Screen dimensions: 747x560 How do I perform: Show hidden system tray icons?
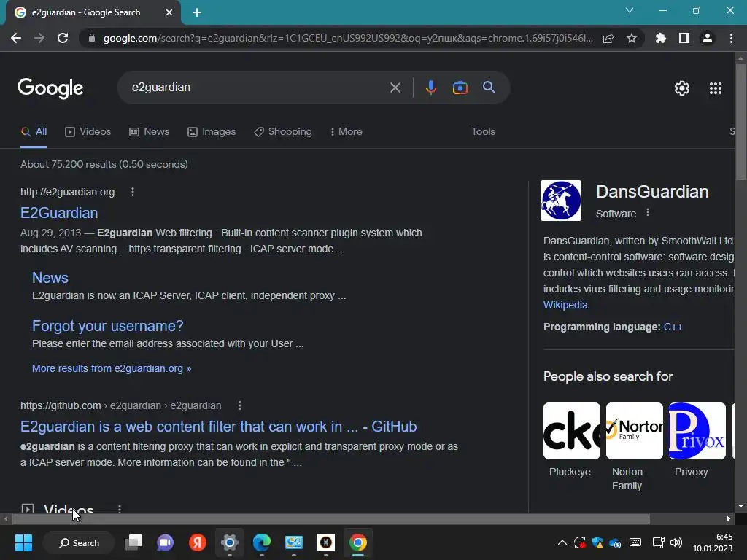pos(562,542)
